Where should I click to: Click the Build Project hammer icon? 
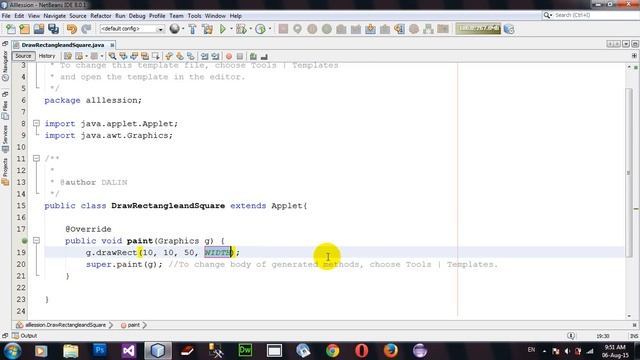[x=192, y=29]
